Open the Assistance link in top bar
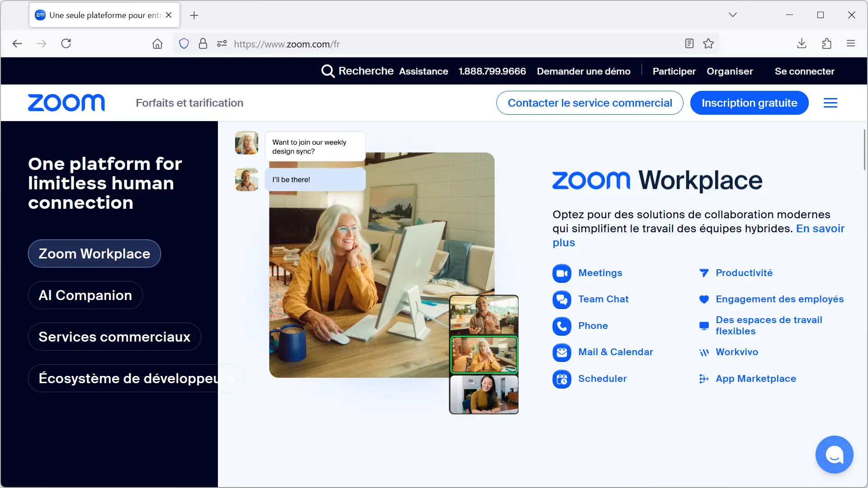The image size is (868, 488). pyautogui.click(x=424, y=71)
